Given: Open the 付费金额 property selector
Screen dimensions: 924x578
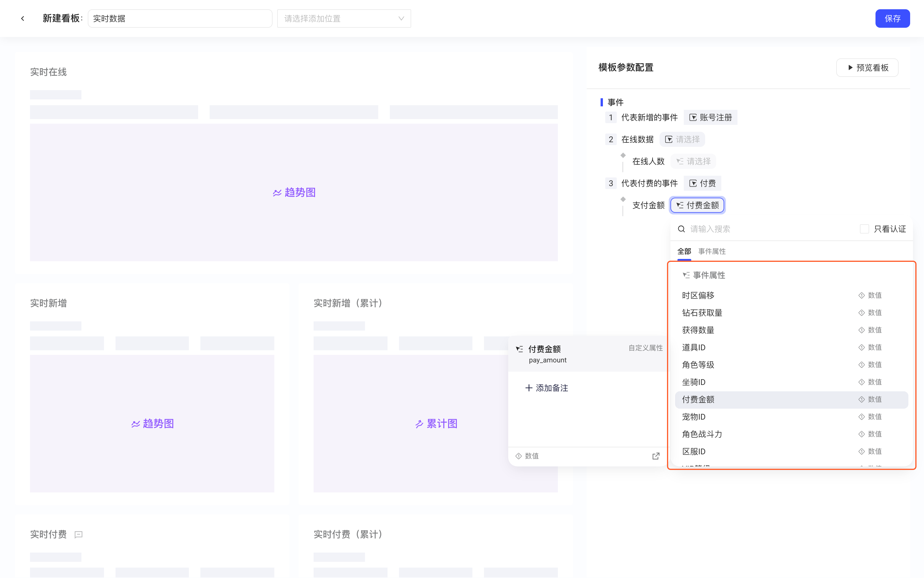Looking at the screenshot, I should click(x=697, y=205).
